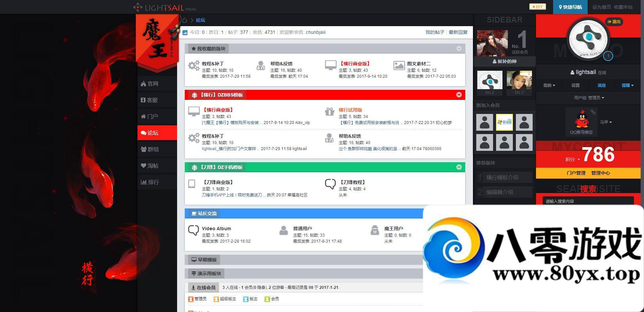Click the speech bubble icon beside Video Album

pyautogui.click(x=194, y=230)
